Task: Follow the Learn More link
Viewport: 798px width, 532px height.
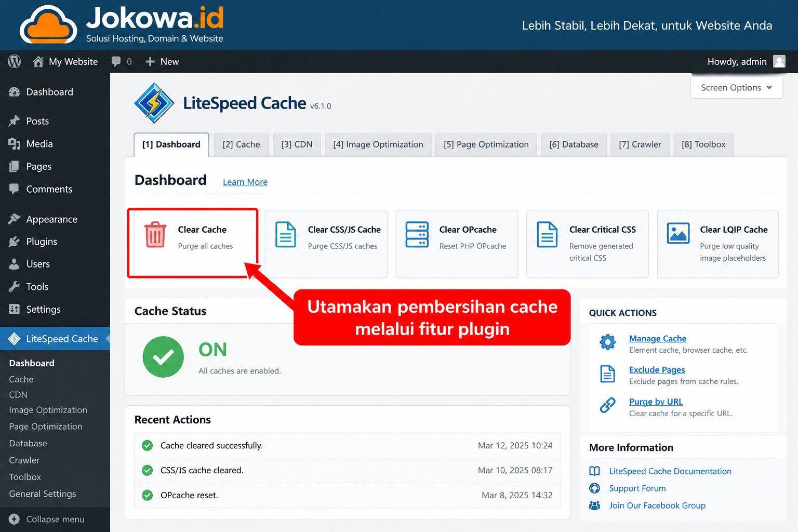Action: (245, 182)
